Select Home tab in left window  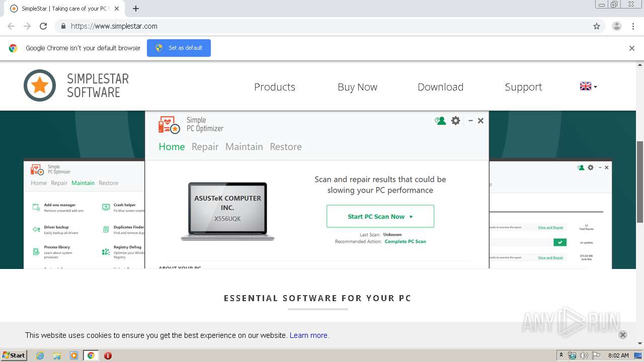point(39,183)
